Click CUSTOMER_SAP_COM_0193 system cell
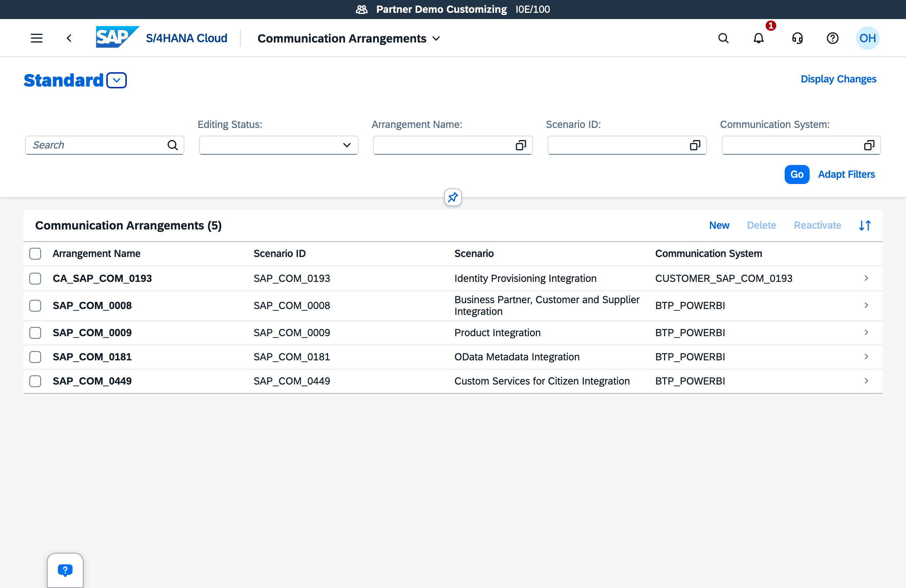The height and width of the screenshot is (588, 906). pos(723,279)
